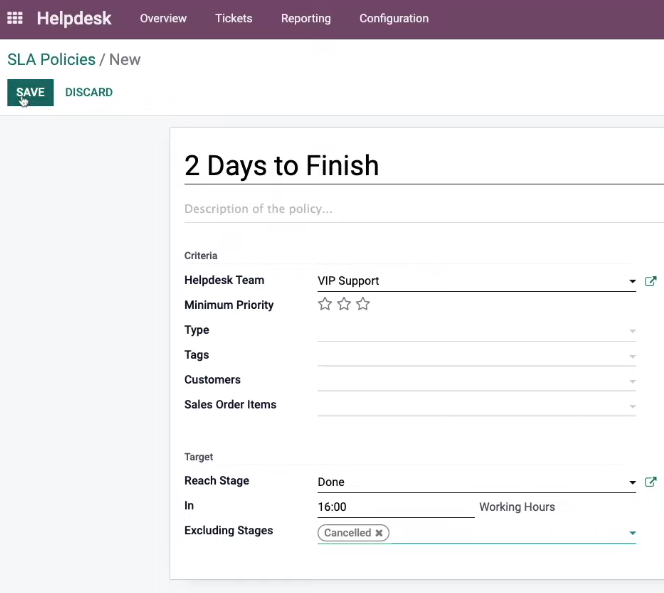Discard the new SLA policy
The image size is (664, 593).
pos(89,92)
